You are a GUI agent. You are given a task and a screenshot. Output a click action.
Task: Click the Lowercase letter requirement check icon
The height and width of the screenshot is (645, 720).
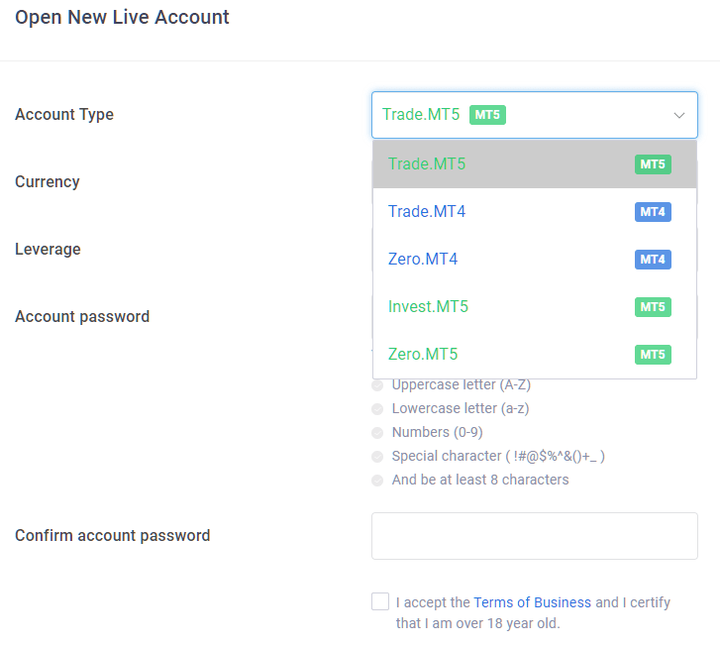[377, 409]
